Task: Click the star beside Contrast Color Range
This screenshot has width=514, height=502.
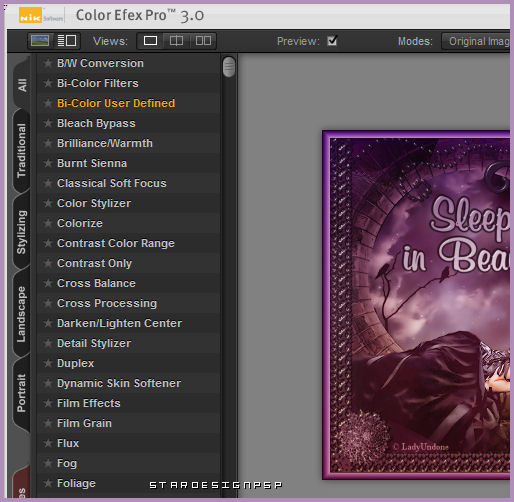Action: (48, 243)
